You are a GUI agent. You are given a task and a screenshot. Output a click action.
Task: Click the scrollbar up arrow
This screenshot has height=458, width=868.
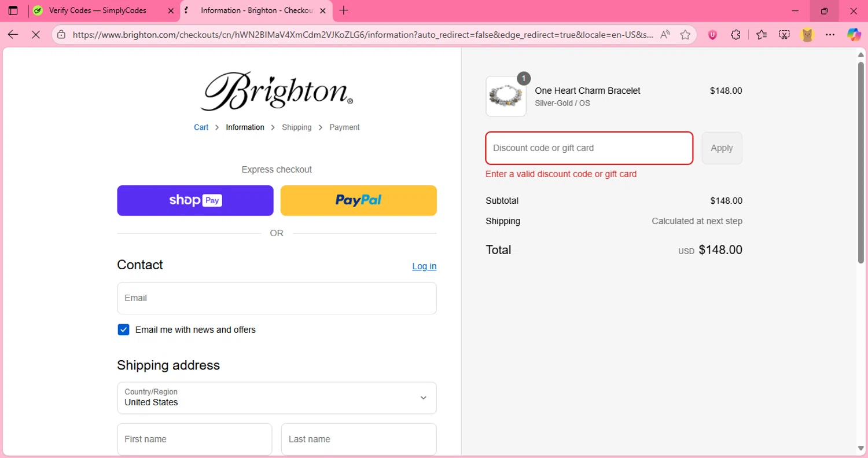pos(860,54)
